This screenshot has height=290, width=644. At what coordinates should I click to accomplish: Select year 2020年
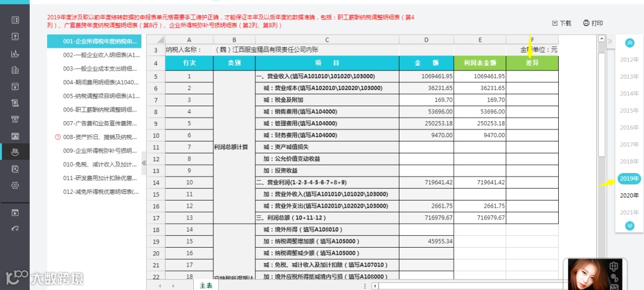pos(630,195)
